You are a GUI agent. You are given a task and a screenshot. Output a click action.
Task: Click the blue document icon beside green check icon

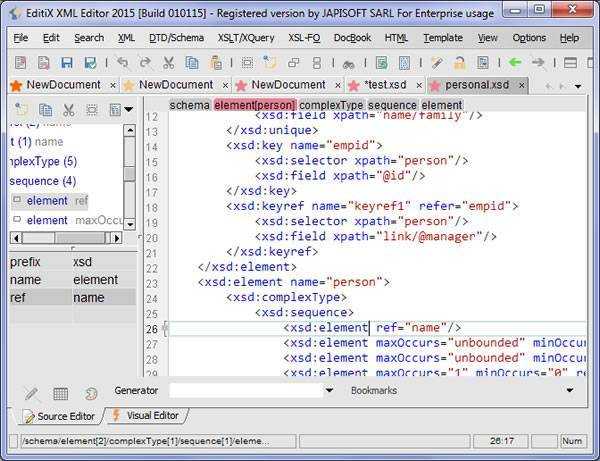(x=404, y=62)
